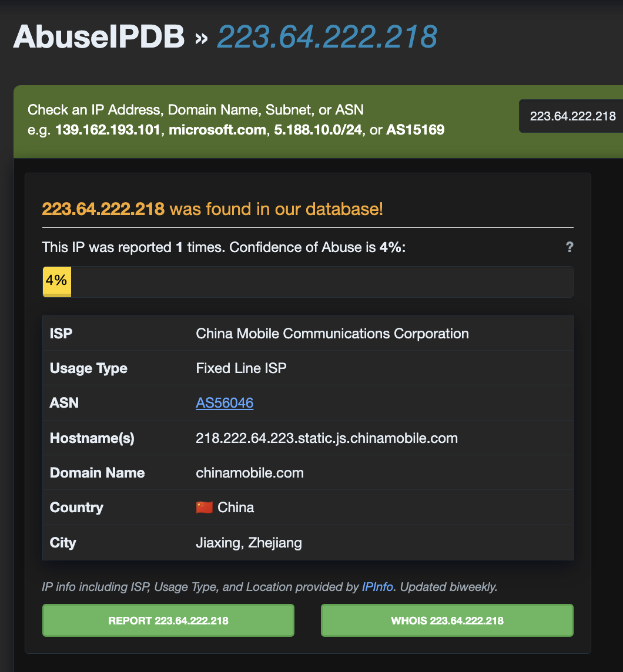Click the example ASN AS15169
Screen dimensions: 623x672
tap(415, 130)
